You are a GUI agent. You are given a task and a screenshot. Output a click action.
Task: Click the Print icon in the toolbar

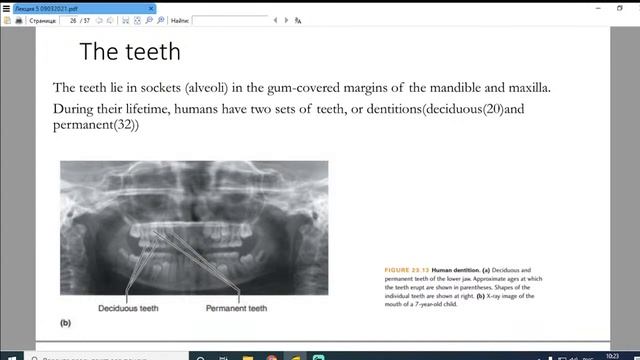tap(19, 20)
